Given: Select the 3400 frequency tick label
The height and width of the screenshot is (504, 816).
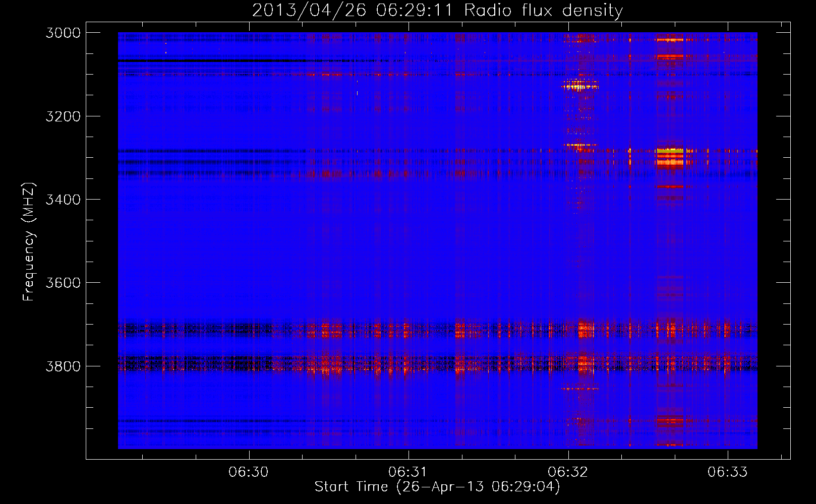Looking at the screenshot, I should pos(63,200).
